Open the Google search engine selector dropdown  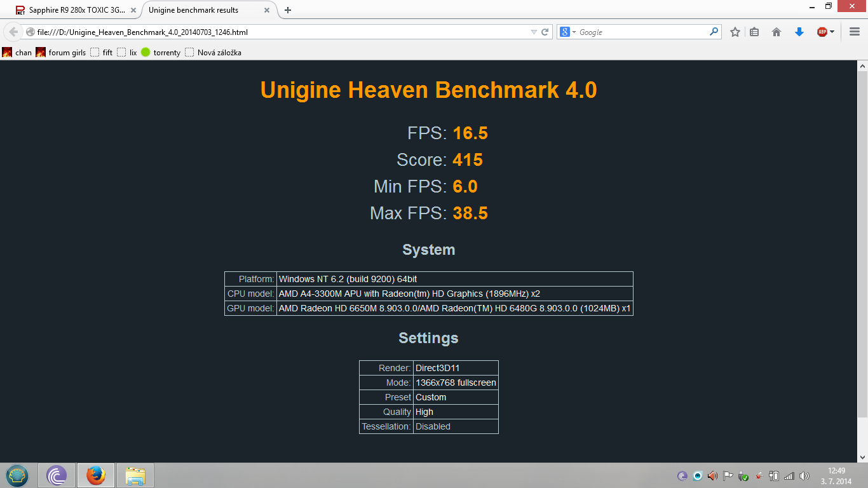[x=567, y=32]
